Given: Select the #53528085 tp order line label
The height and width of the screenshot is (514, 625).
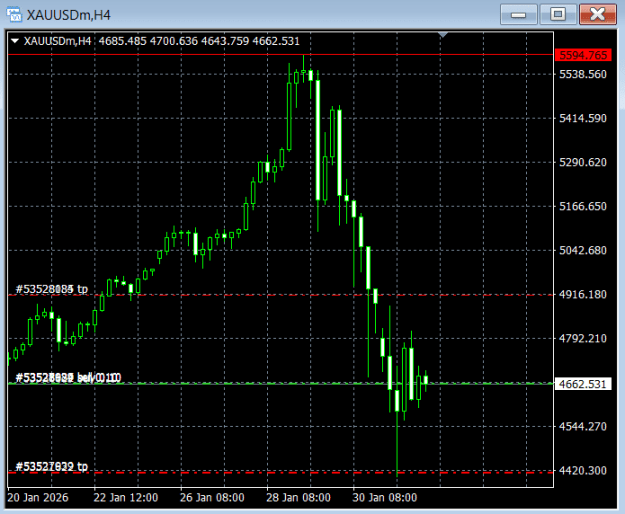Looking at the screenshot, I should click(x=51, y=289).
